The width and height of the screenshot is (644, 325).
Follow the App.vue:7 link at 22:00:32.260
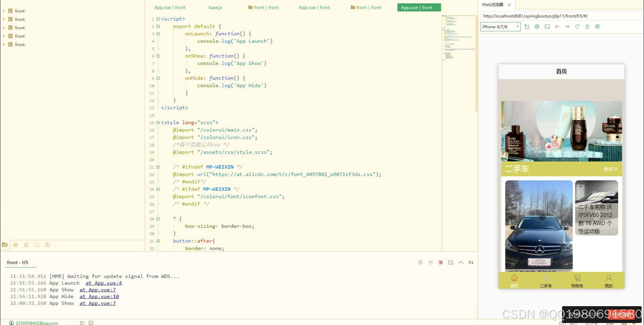tap(97, 303)
